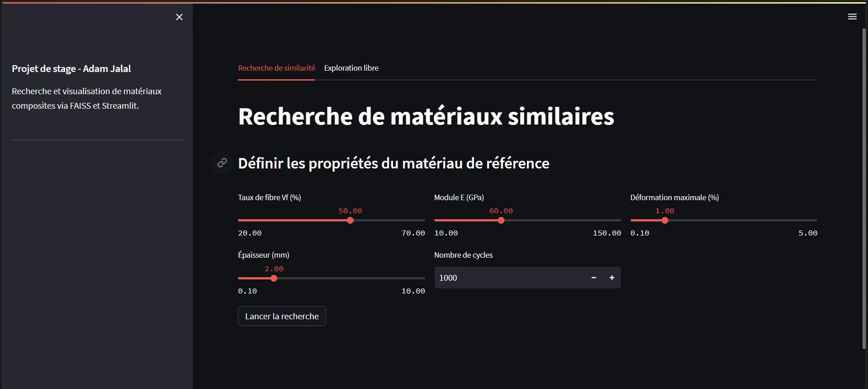Click the Épaisseur slider handle
Screen dimensions: 868x389
coord(274,279)
